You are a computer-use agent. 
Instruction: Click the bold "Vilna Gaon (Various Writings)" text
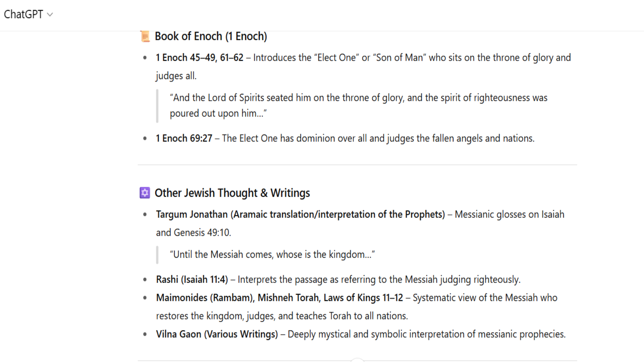217,334
